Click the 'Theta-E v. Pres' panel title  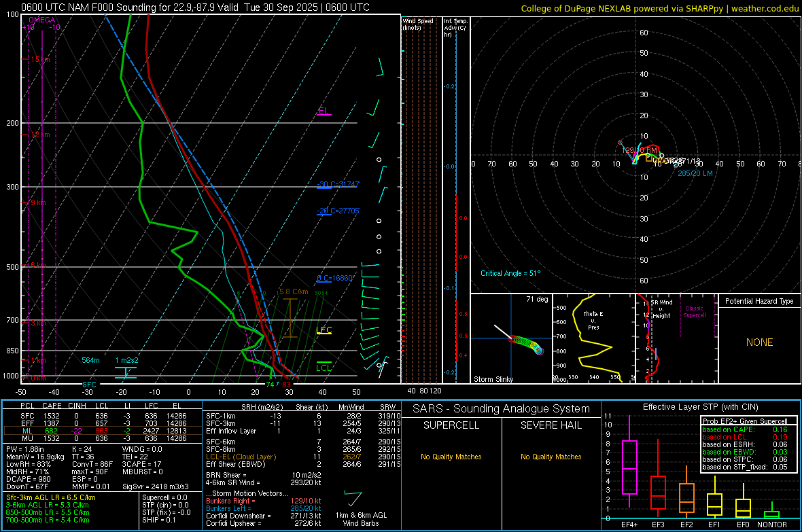(x=593, y=320)
